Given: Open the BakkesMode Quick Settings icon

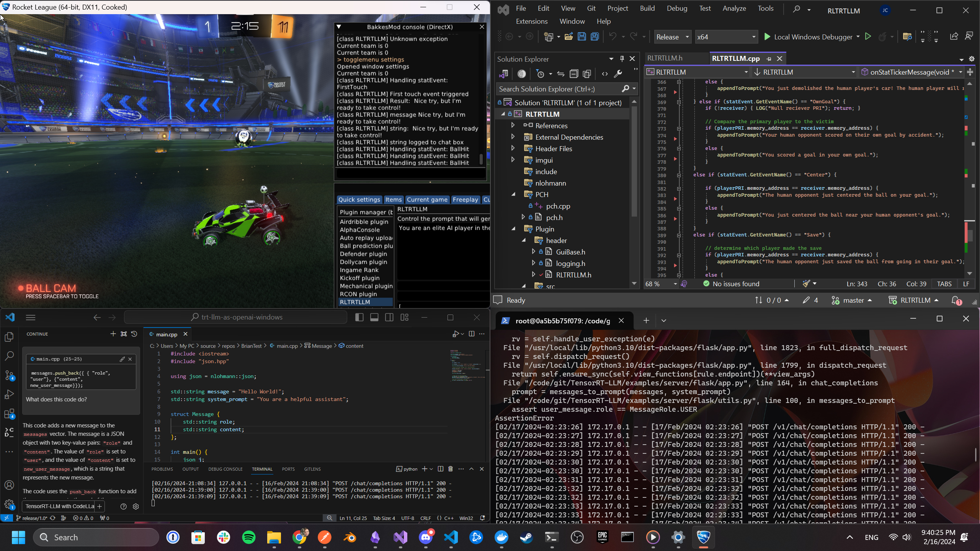Looking at the screenshot, I should click(x=359, y=199).
